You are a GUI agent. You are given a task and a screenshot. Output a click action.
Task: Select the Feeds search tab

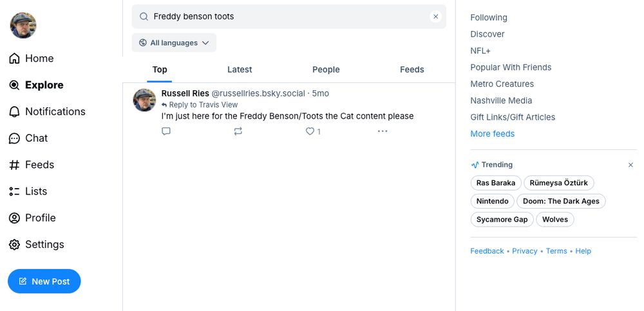point(412,70)
